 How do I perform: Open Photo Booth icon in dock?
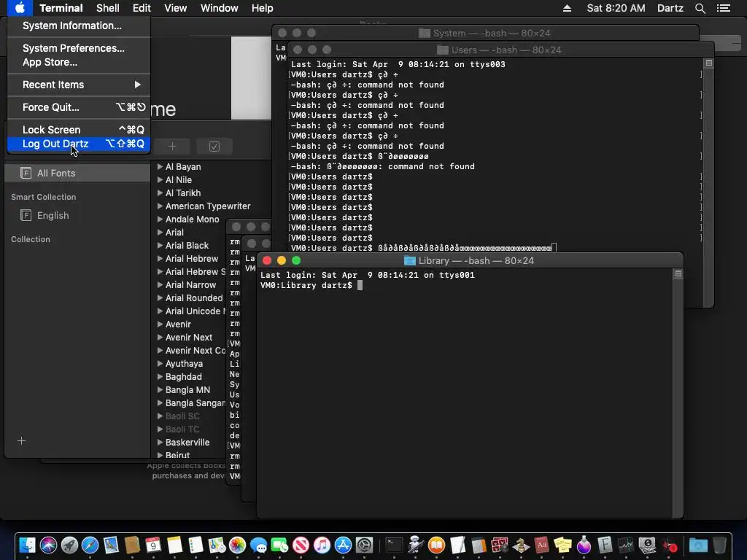[x=500, y=545]
